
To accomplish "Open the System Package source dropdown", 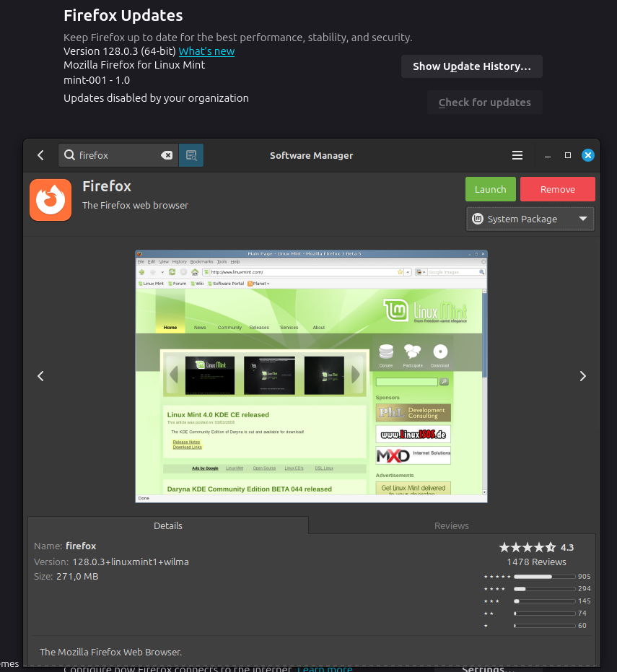I will click(x=530, y=219).
